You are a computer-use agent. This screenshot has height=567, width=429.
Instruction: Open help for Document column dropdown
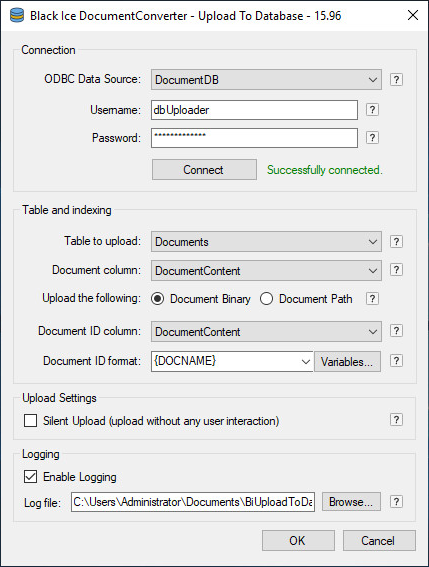click(396, 269)
